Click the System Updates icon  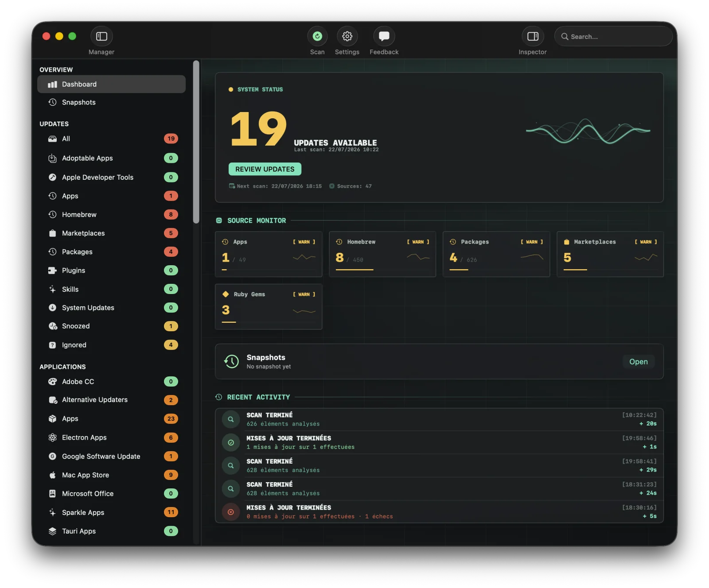(52, 307)
